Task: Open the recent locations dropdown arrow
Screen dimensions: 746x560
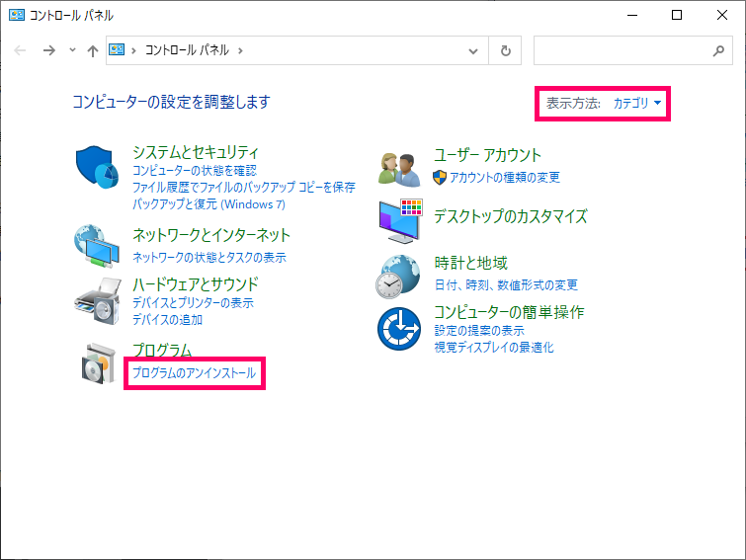Action: [72, 49]
